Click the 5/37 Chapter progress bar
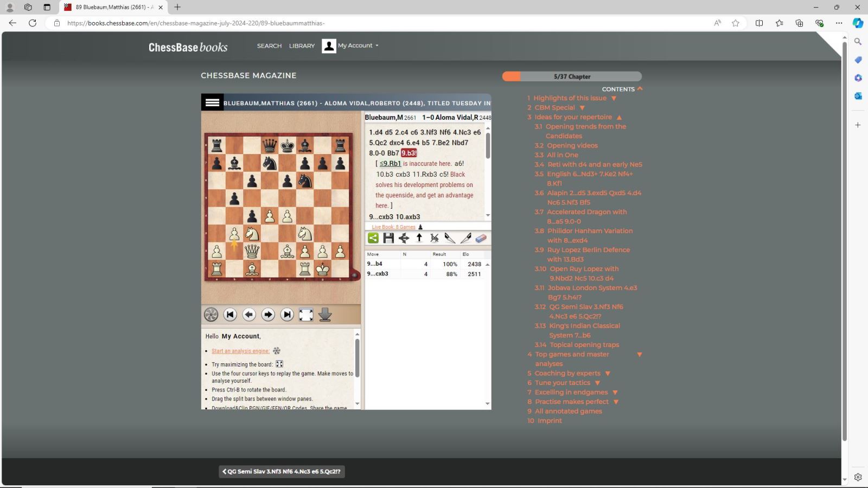The width and height of the screenshot is (868, 488). pos(572,76)
